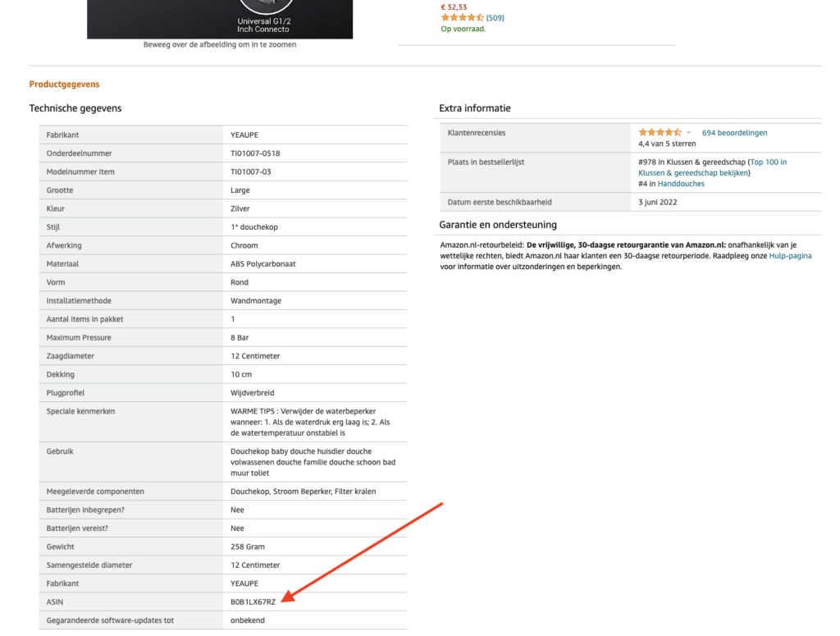Click the Beweeg over de afbeelding caption
Image resolution: width=840 pixels, height=636 pixels.
(220, 44)
